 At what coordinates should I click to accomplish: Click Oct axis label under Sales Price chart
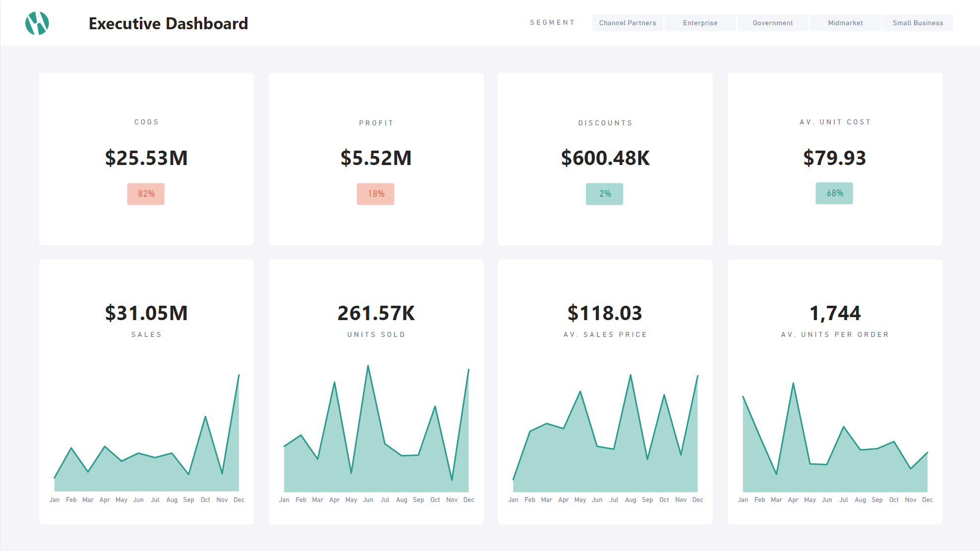(664, 500)
